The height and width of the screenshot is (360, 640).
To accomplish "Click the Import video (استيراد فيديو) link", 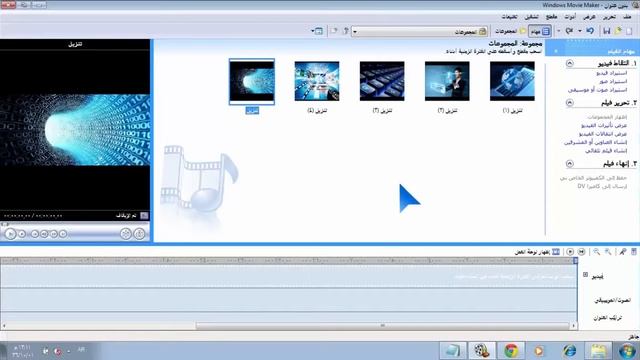I will 611,73.
